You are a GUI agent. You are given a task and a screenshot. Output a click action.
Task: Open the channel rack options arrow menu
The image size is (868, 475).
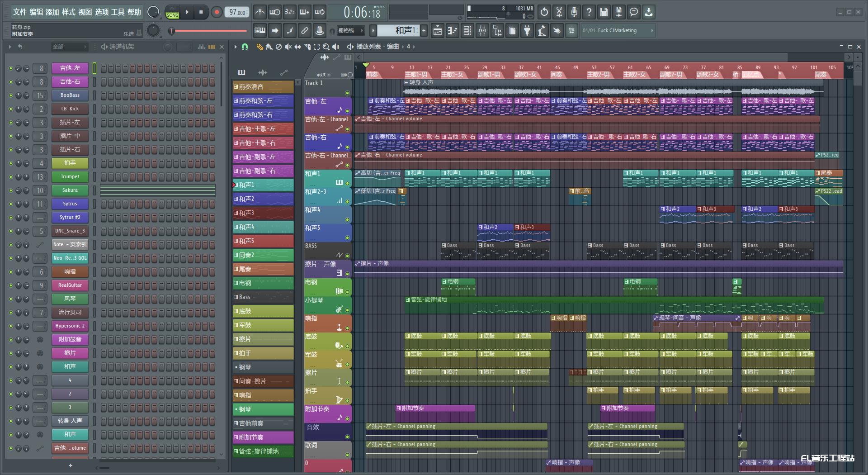10,47
